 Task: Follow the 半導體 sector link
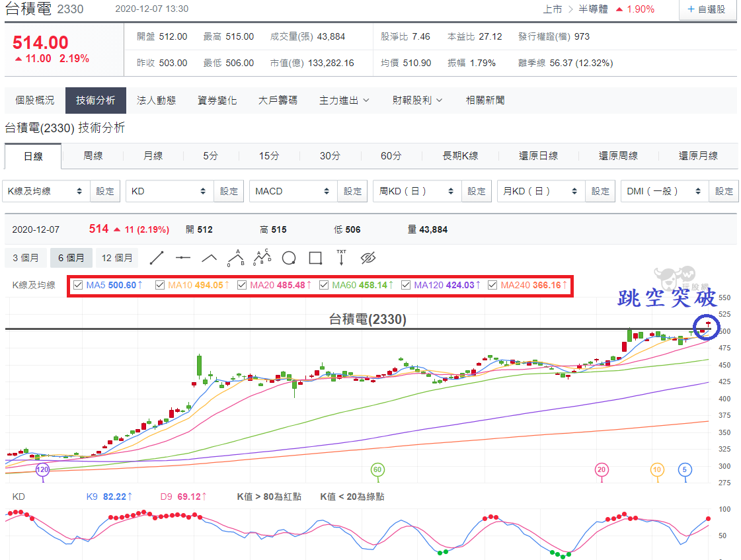(593, 9)
